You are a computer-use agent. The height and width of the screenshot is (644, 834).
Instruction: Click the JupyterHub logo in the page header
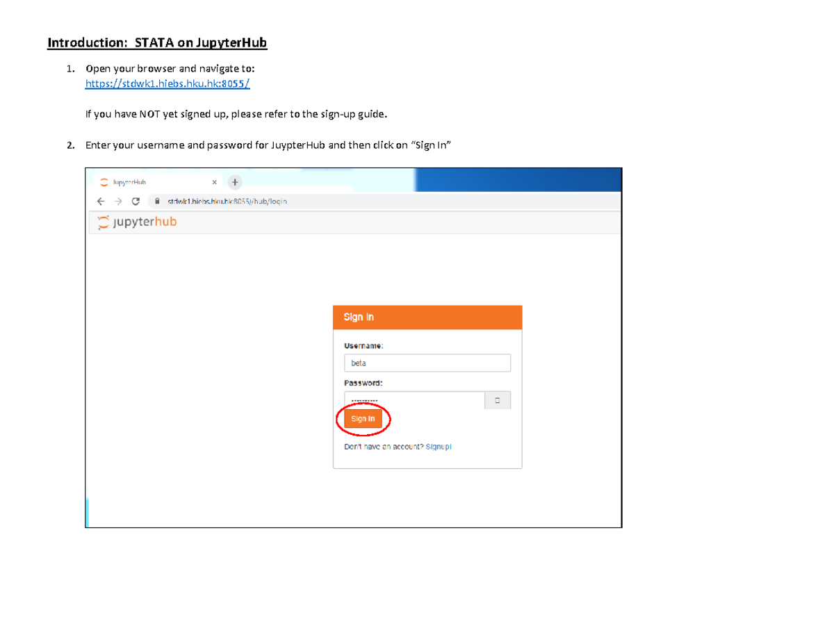click(x=136, y=222)
